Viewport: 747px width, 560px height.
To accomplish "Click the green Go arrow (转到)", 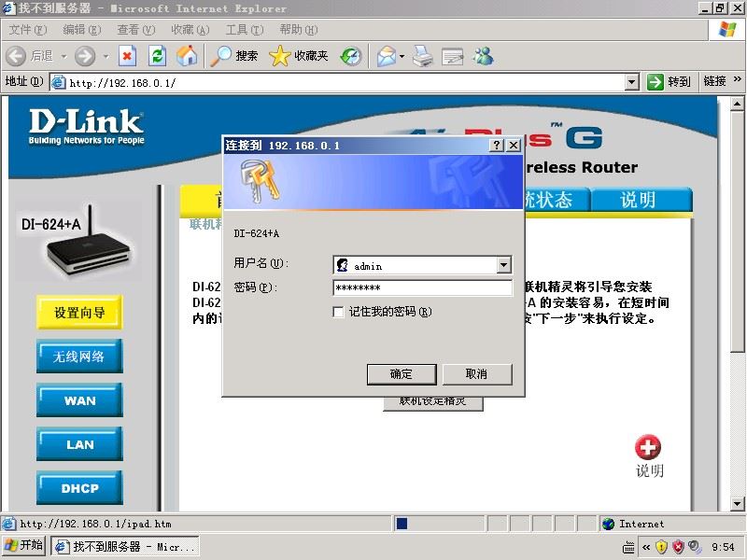I will (x=655, y=82).
